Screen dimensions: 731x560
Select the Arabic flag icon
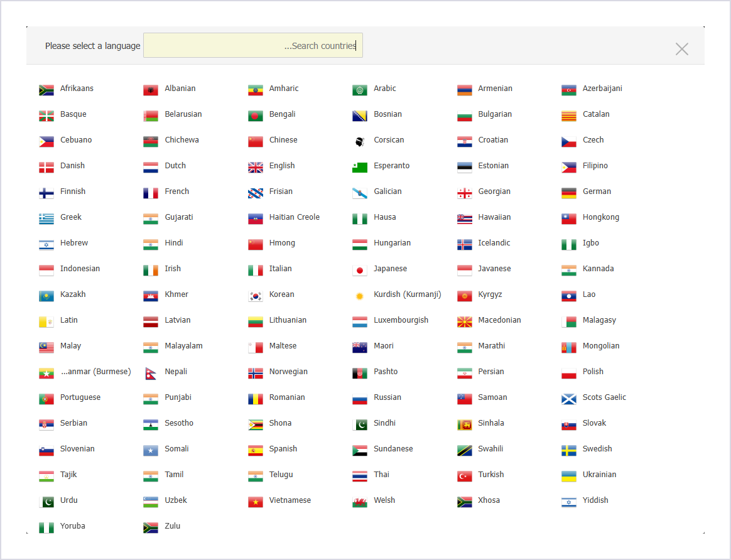click(359, 89)
